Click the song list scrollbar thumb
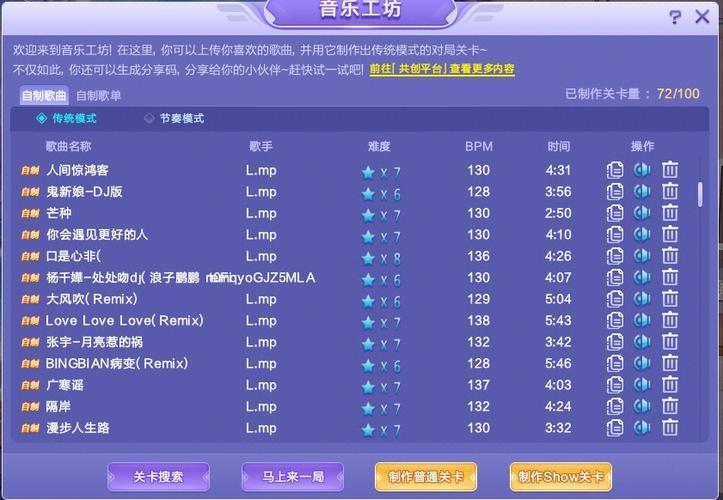 click(x=700, y=194)
